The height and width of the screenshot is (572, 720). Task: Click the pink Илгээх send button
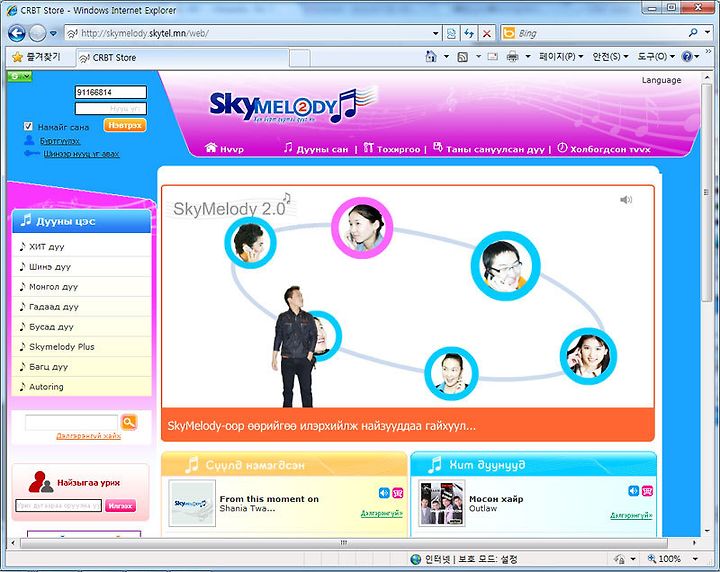[120, 505]
